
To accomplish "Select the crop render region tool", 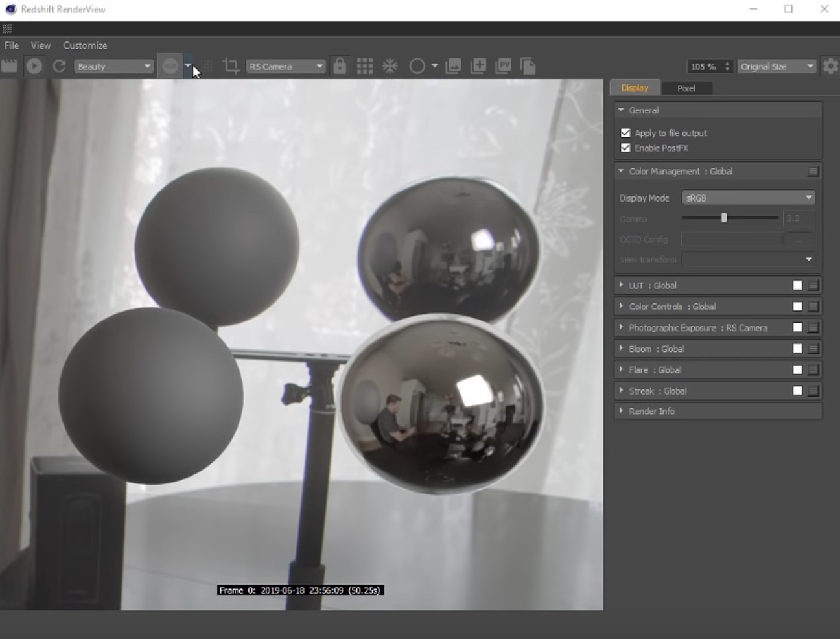I will coord(231,66).
